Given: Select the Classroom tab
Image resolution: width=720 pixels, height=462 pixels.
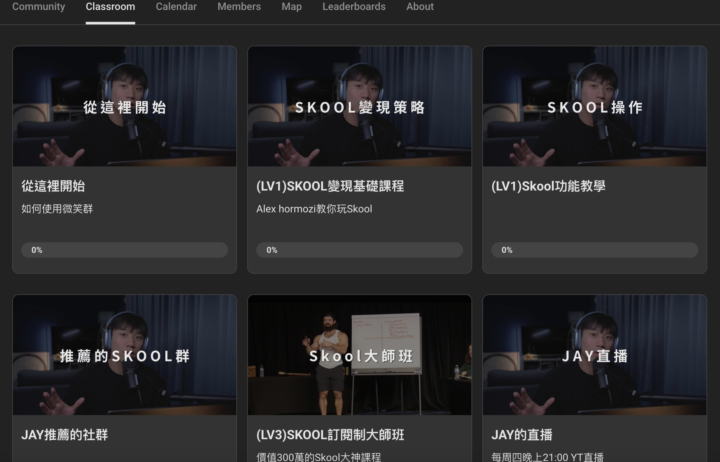Looking at the screenshot, I should (110, 7).
